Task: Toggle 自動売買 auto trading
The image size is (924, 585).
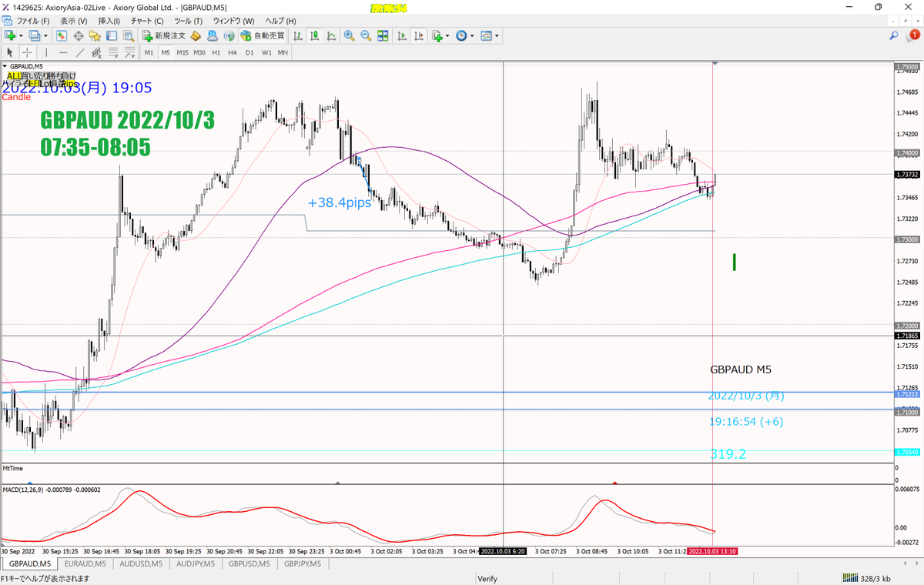Action: [262, 35]
